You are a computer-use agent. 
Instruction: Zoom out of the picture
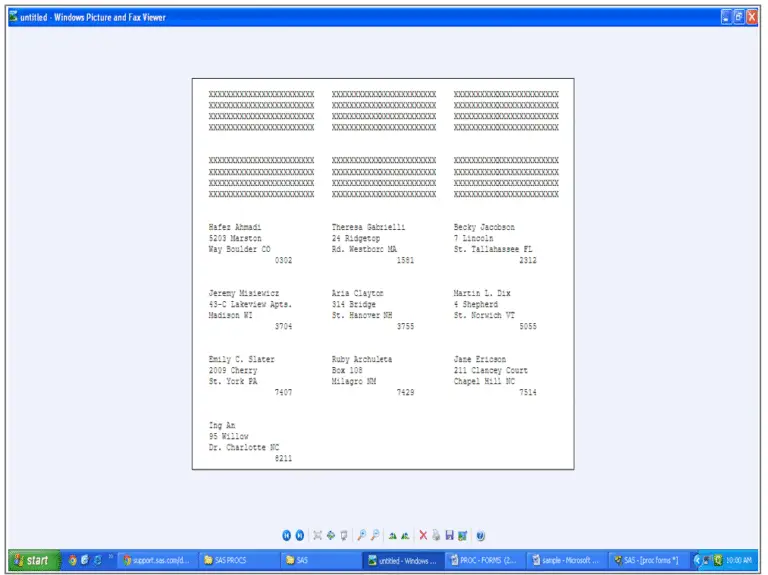tap(375, 536)
